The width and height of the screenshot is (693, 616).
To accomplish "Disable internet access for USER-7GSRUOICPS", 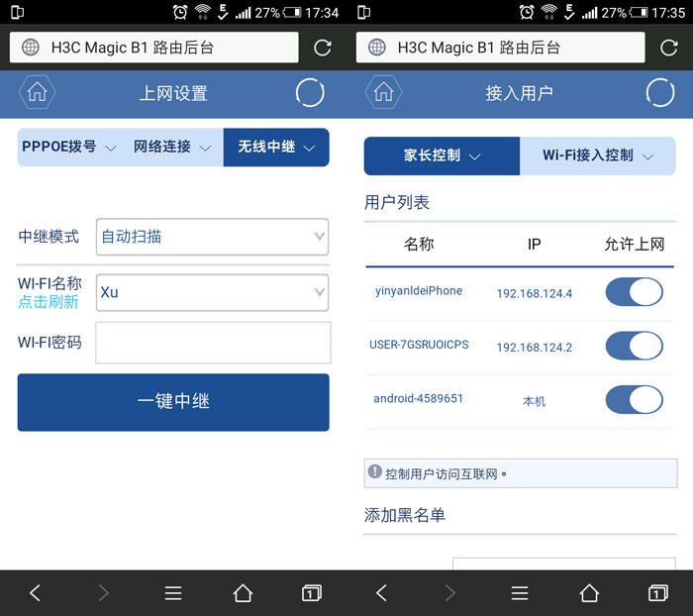I will pyautogui.click(x=634, y=346).
